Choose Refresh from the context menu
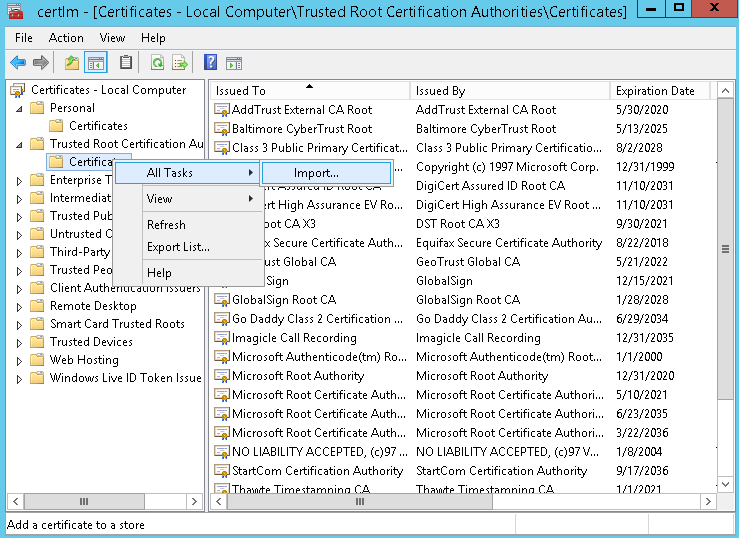The height and width of the screenshot is (538, 739). (x=166, y=225)
